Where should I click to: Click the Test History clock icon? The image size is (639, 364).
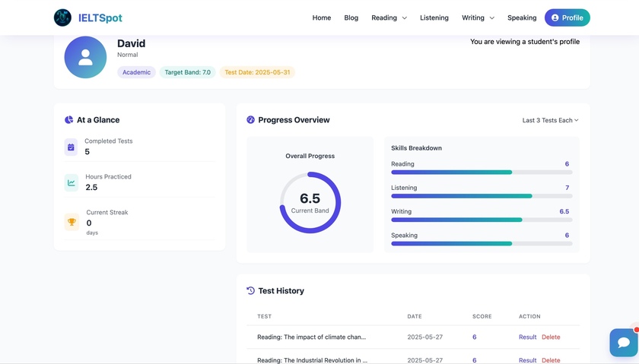click(x=251, y=291)
